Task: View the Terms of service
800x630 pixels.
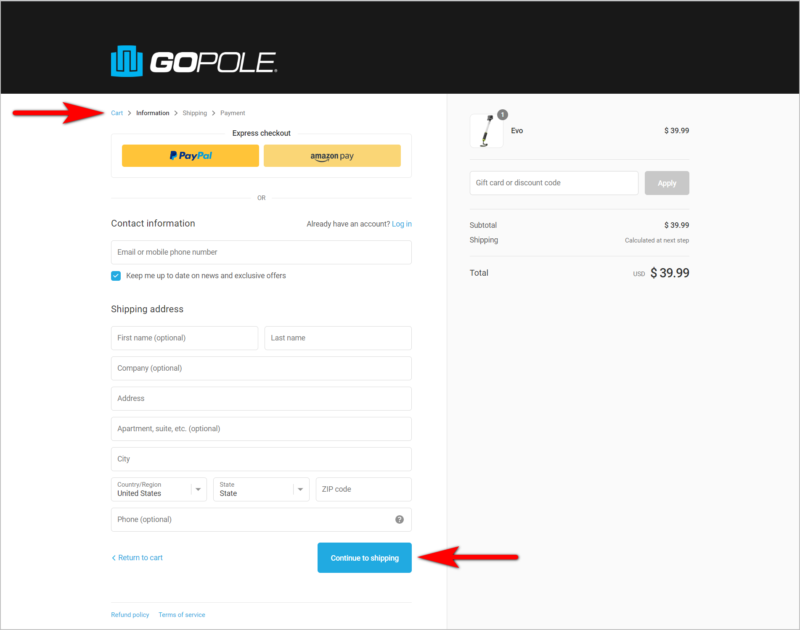Action: coord(181,614)
